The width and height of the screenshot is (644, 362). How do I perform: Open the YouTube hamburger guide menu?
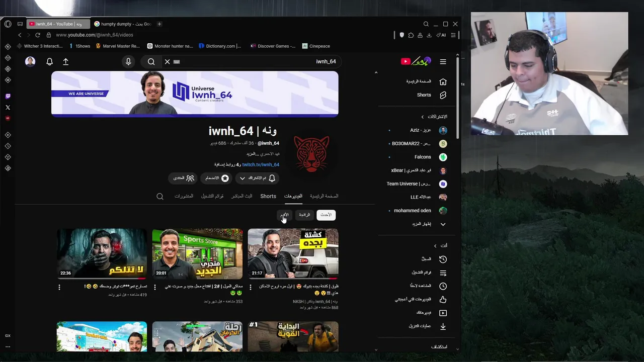point(443,61)
